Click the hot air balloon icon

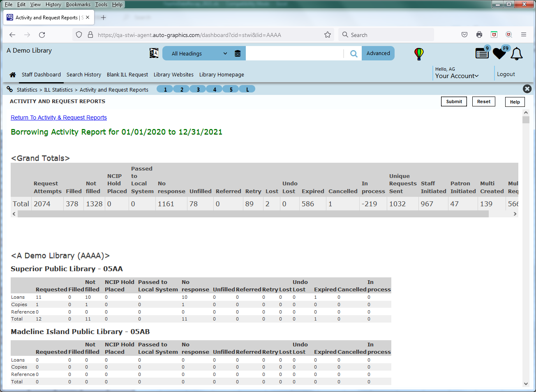click(x=419, y=54)
